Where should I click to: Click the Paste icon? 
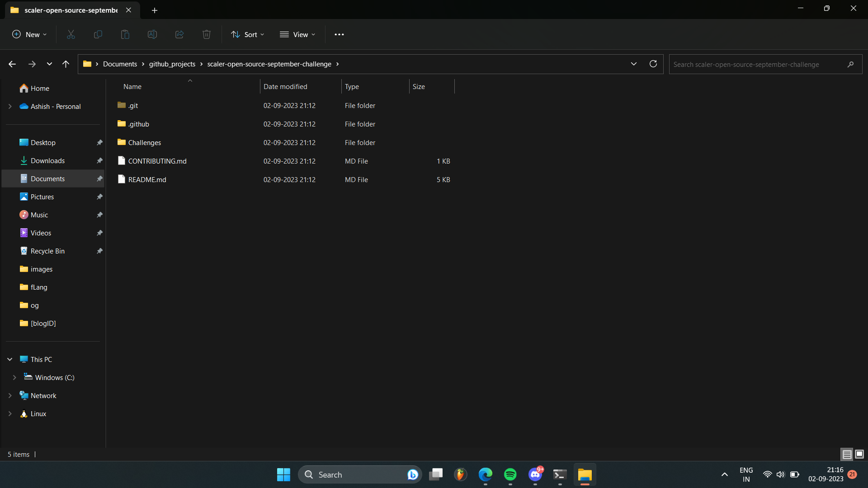pyautogui.click(x=125, y=34)
